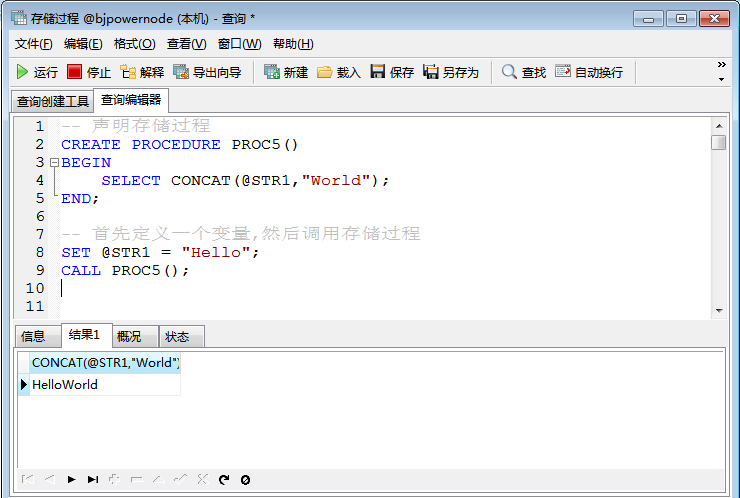Go to next record button

pos(71,480)
